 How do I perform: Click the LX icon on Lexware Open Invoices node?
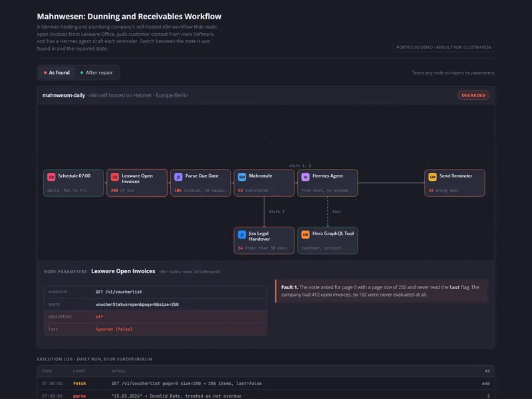click(x=114, y=177)
